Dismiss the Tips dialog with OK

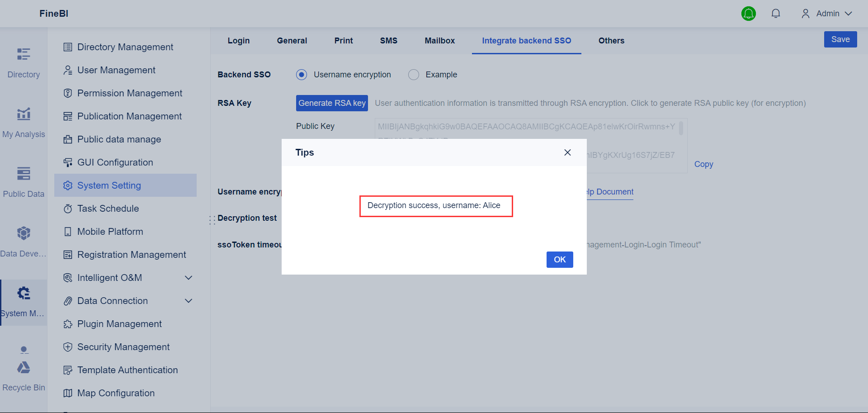pyautogui.click(x=560, y=259)
